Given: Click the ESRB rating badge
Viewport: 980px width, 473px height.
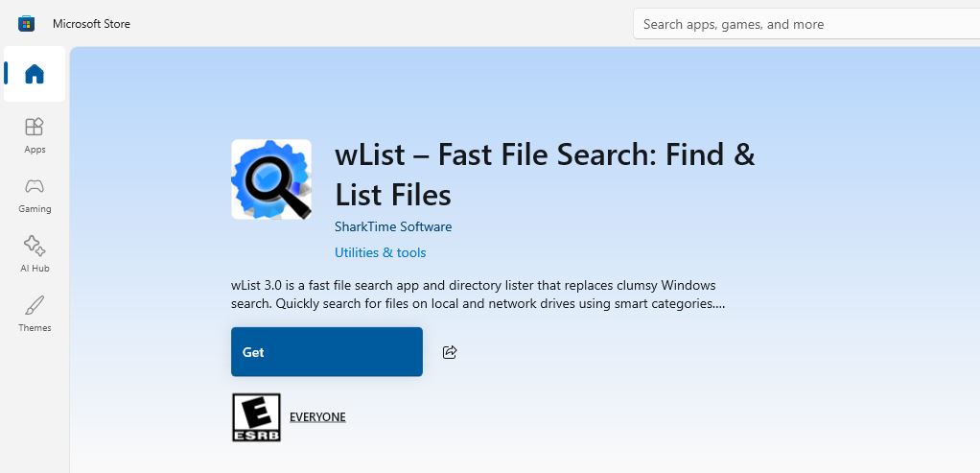Looking at the screenshot, I should [256, 417].
